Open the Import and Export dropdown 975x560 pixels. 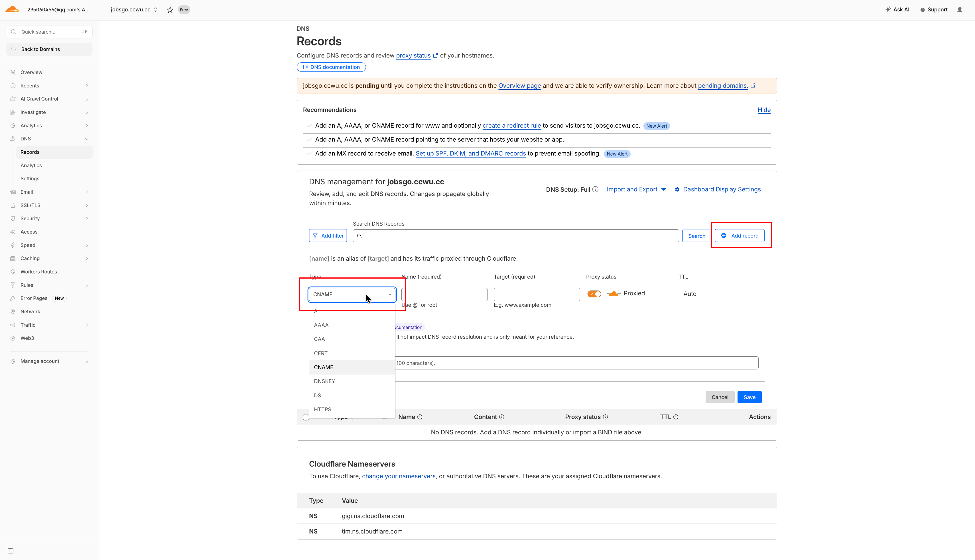tap(636, 189)
